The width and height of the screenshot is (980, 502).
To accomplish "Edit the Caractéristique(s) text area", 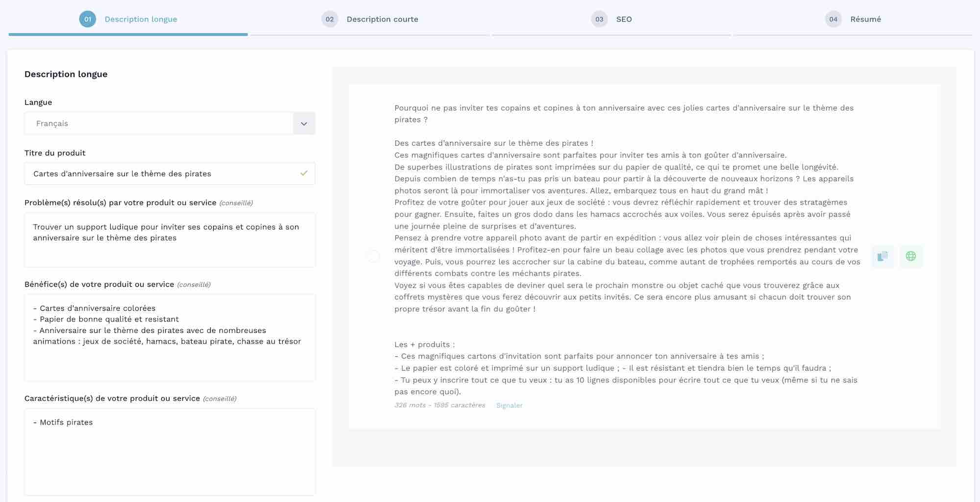I will click(x=169, y=451).
